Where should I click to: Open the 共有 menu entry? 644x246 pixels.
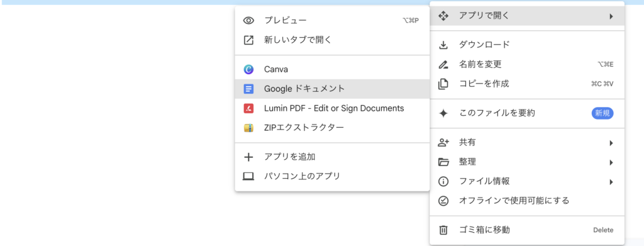(527, 143)
